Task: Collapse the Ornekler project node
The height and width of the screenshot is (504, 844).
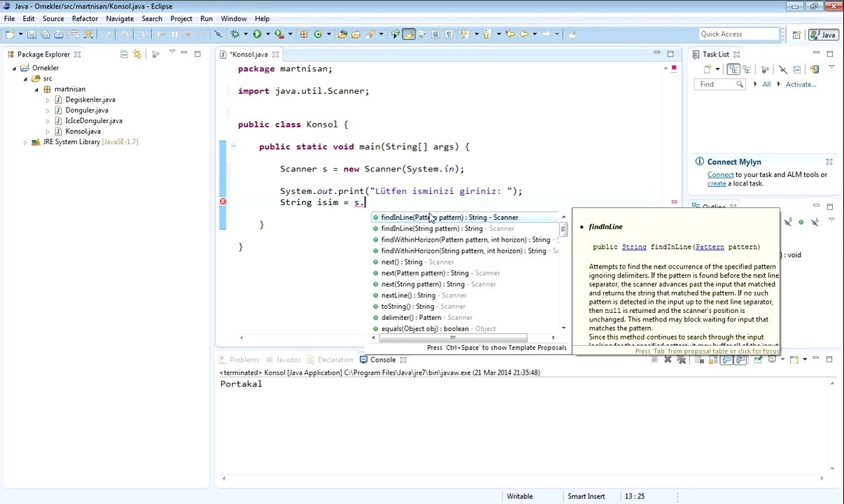Action: (14, 68)
